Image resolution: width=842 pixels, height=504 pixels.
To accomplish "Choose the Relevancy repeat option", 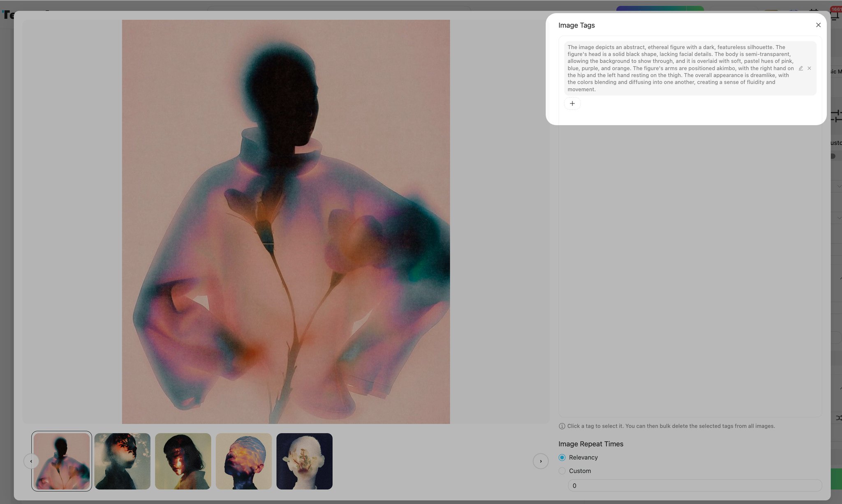I will coord(562,457).
